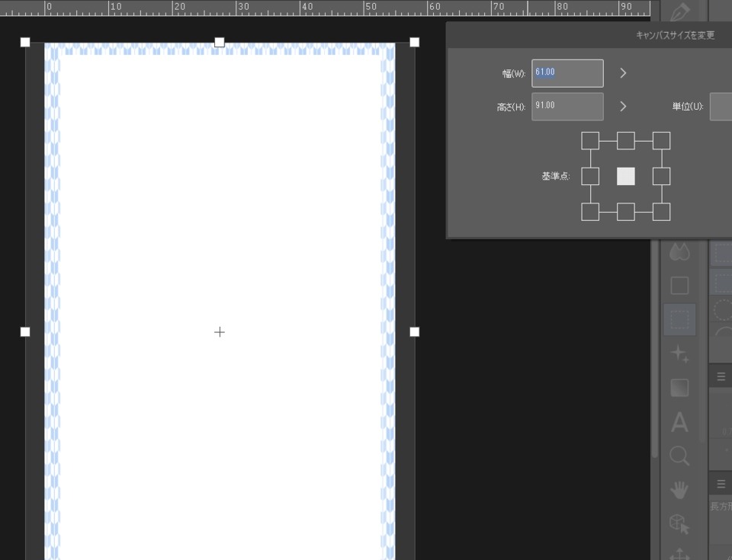Viewport: 732px width, 560px height.
Task: Open the lower tool property panel menu
Action: (x=721, y=484)
